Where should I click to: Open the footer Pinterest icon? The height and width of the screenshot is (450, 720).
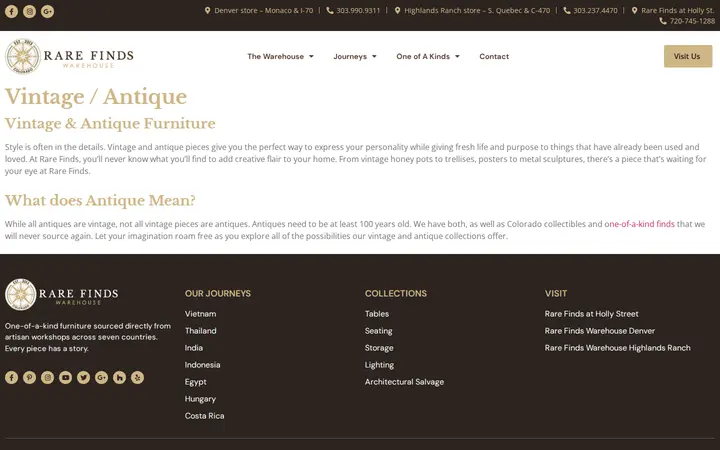point(29,377)
